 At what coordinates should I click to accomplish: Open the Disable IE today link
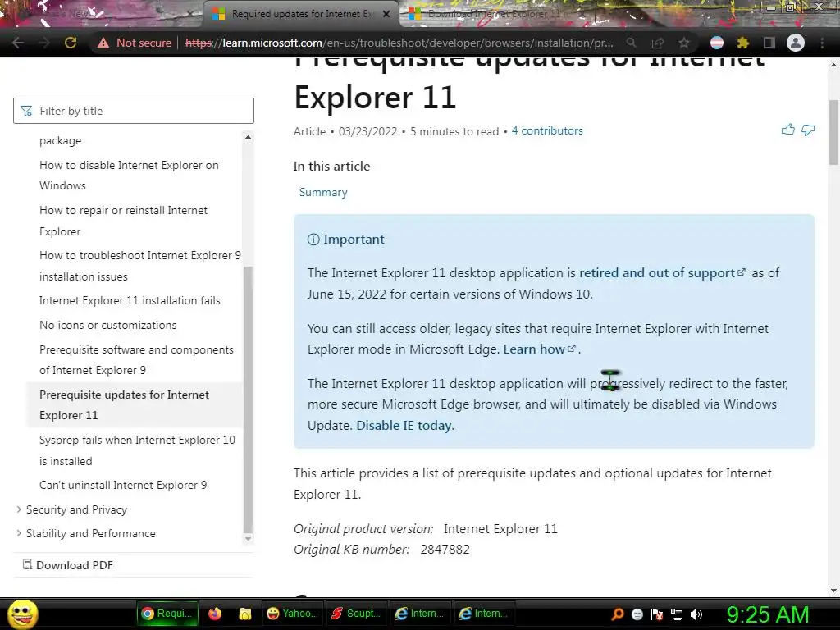pyautogui.click(x=404, y=426)
